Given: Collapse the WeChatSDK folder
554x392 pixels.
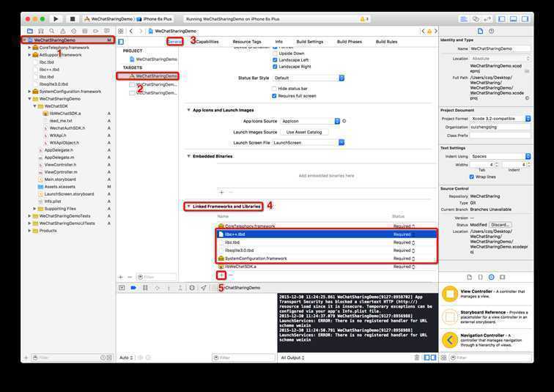Looking at the screenshot, I should (x=34, y=106).
